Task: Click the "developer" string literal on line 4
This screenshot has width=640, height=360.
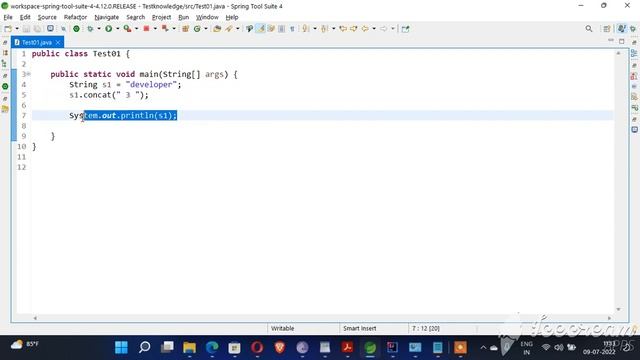Action: pos(151,84)
